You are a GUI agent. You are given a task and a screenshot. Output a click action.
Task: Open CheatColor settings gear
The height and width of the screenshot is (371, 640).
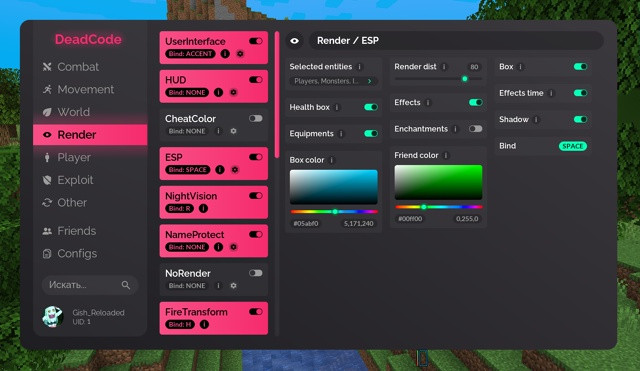pyautogui.click(x=233, y=131)
